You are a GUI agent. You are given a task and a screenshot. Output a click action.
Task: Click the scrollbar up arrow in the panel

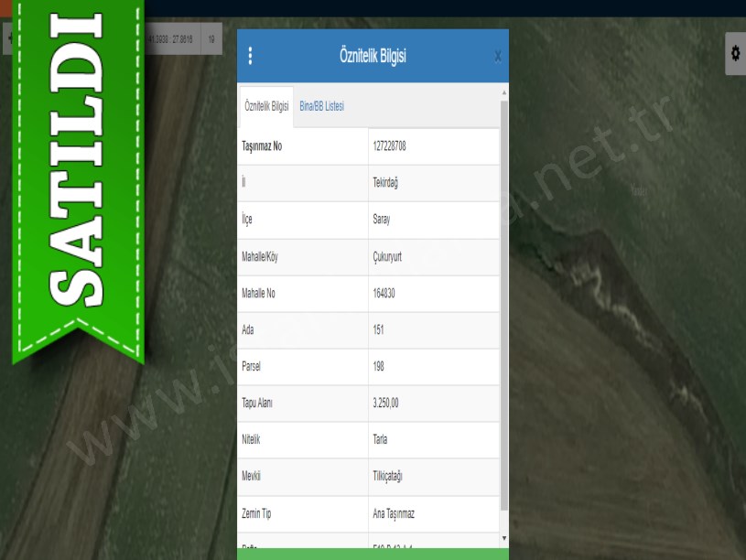coord(503,92)
